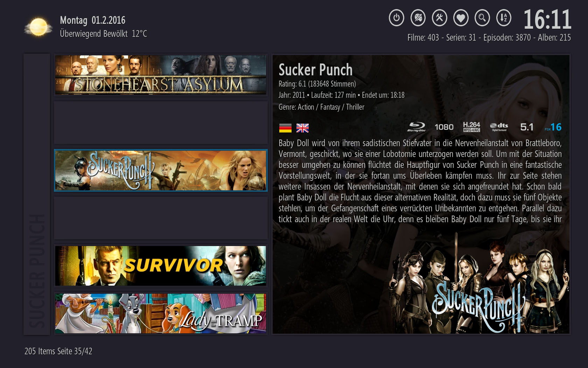Click the sunny weather icon

coord(38,27)
